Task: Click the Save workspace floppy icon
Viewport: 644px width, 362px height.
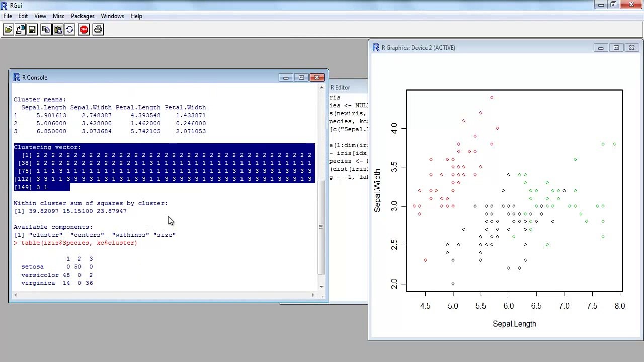Action: click(32, 30)
